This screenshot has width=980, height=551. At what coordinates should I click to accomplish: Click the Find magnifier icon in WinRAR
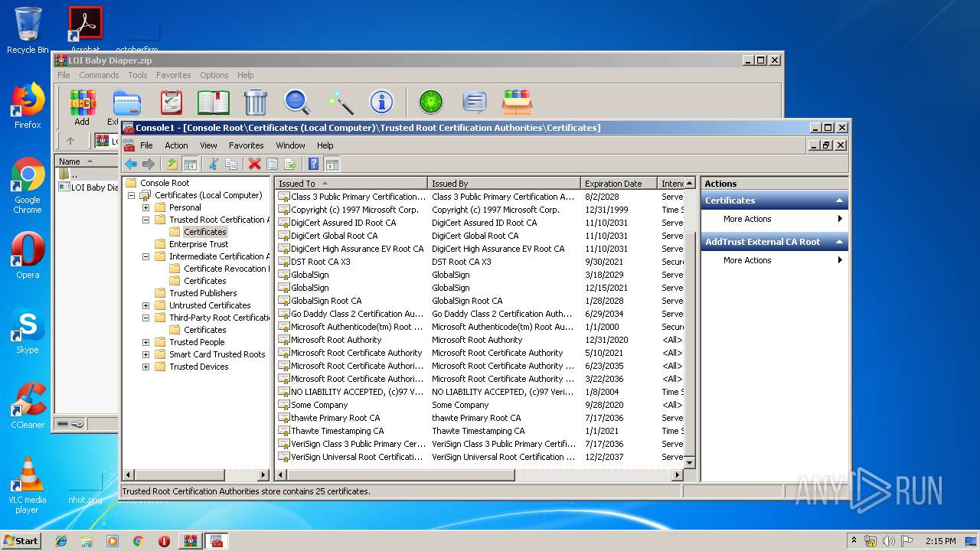pyautogui.click(x=297, y=102)
